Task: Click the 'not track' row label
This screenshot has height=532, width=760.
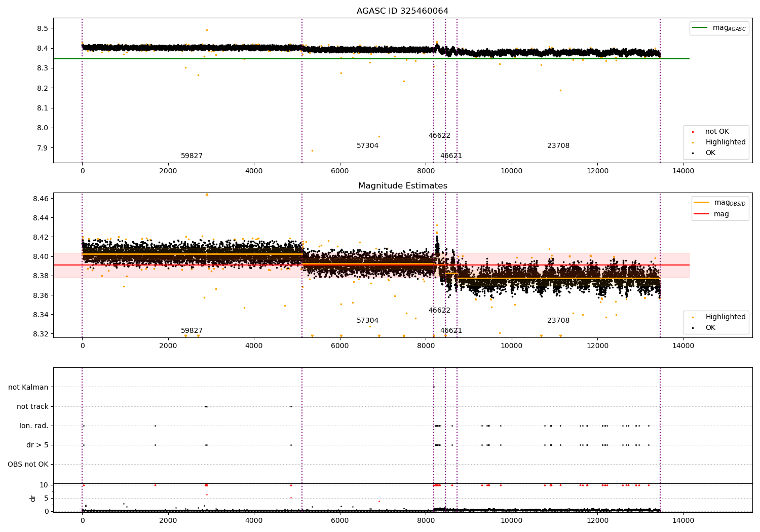Action: tap(32, 406)
